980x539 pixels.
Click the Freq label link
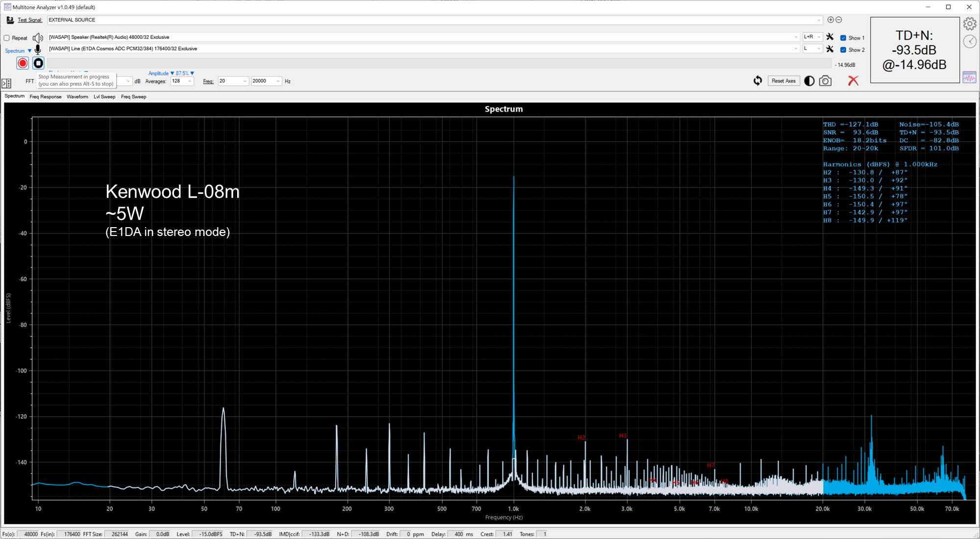tap(208, 81)
